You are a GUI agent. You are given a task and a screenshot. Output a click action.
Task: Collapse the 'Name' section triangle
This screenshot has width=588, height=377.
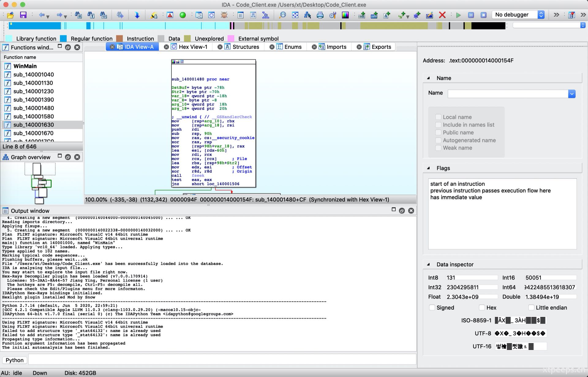(428, 78)
